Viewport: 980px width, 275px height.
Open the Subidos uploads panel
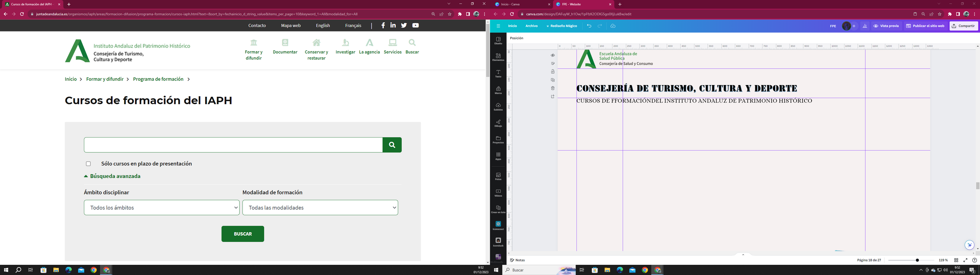tap(498, 106)
